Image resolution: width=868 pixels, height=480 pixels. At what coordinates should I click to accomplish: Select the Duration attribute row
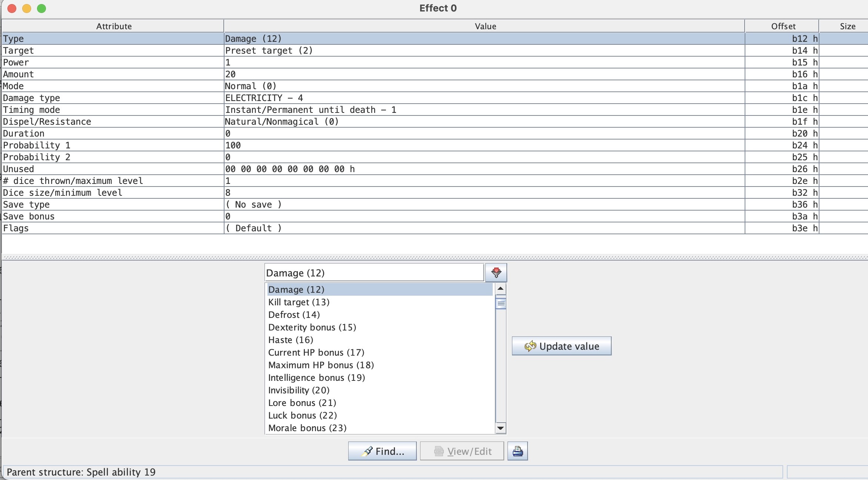[x=435, y=133]
